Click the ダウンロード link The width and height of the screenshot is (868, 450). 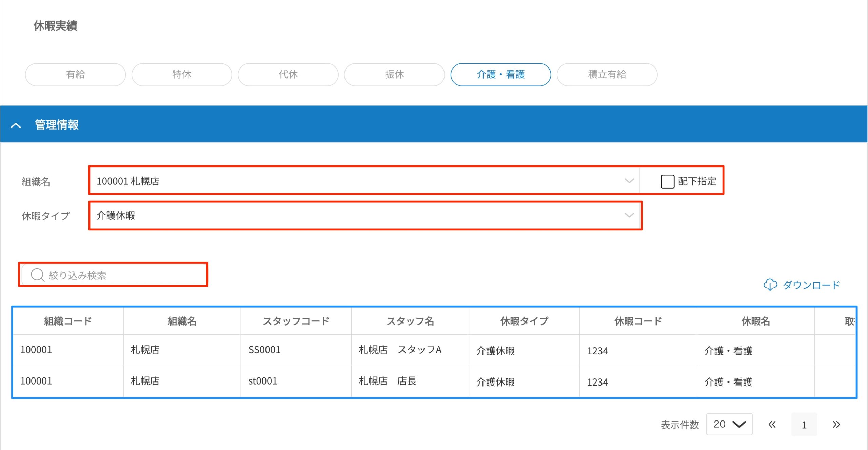pos(810,285)
